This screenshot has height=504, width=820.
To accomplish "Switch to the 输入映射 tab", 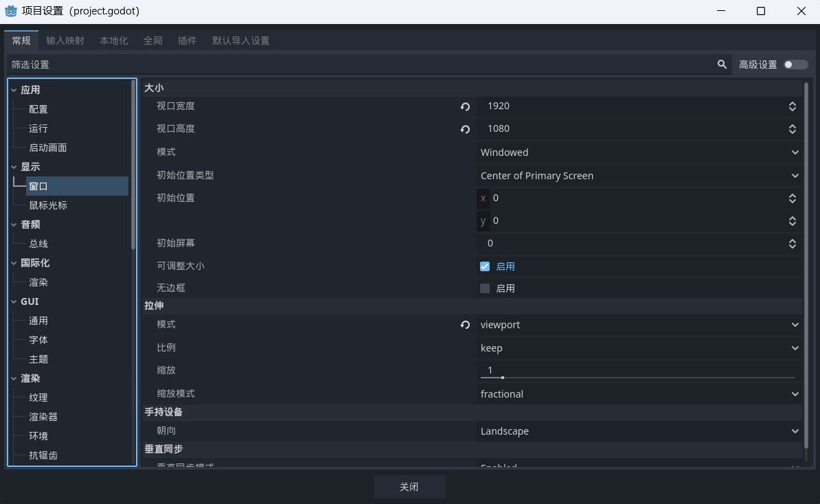I will coord(65,41).
